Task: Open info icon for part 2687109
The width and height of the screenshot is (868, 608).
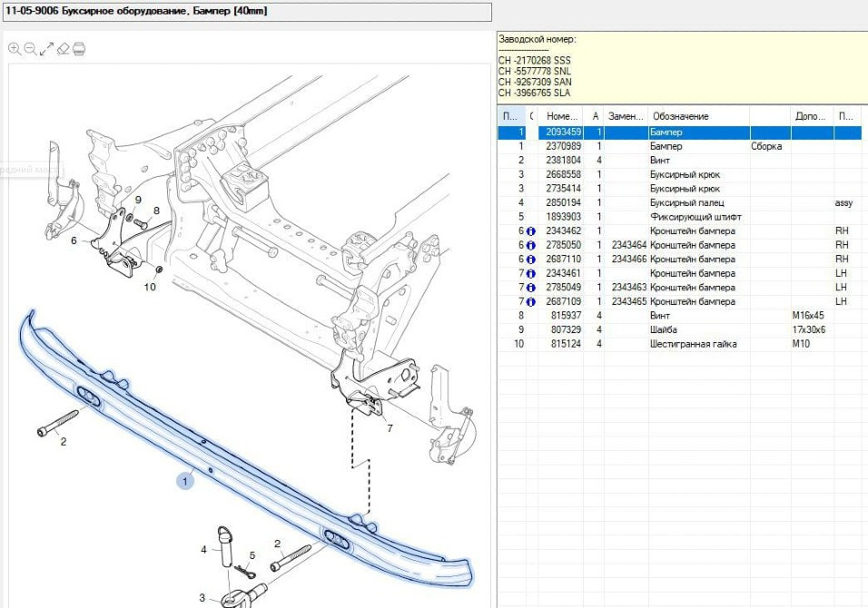Action: coord(530,301)
